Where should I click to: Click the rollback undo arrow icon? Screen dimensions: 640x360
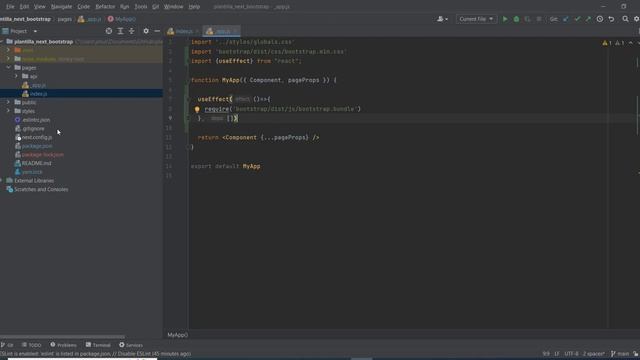(611, 19)
